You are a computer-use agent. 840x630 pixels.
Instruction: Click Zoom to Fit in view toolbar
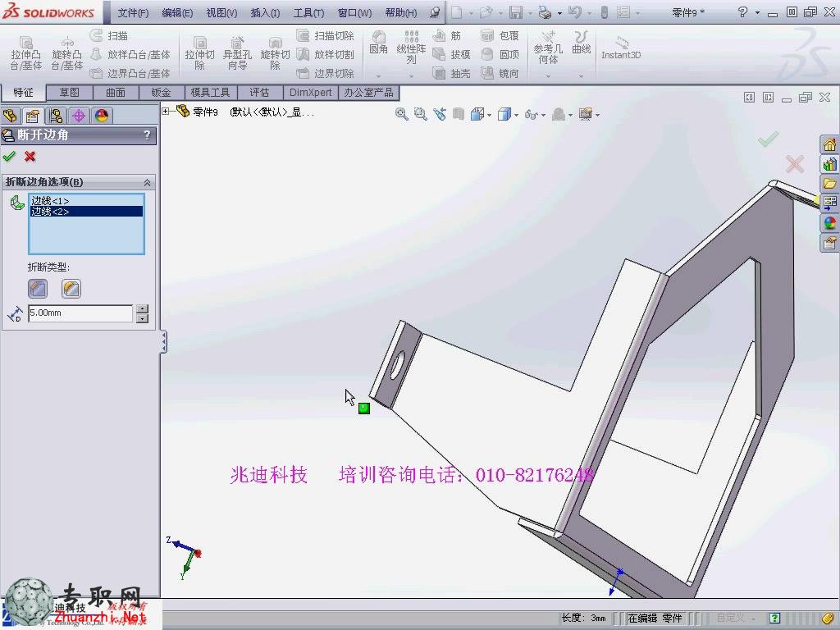coord(401,114)
